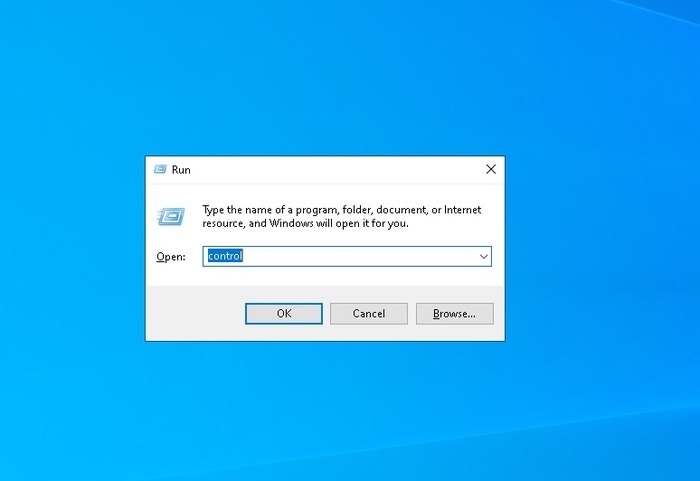Open the Browse... file picker
The height and width of the screenshot is (481, 700).
pyautogui.click(x=454, y=314)
